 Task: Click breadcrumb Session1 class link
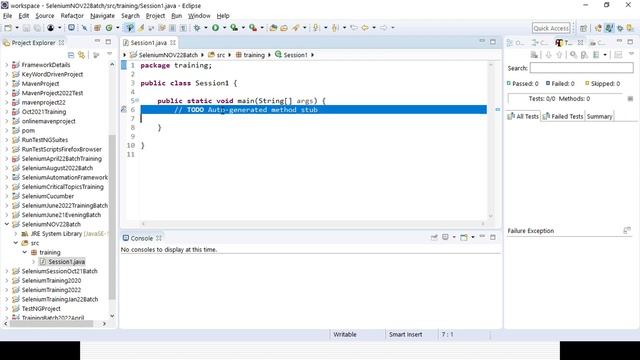point(296,55)
